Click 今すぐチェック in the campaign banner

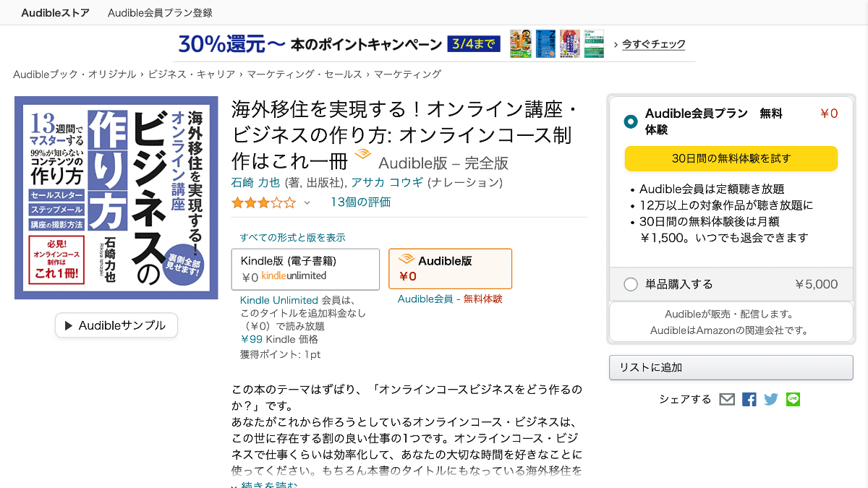(x=654, y=44)
